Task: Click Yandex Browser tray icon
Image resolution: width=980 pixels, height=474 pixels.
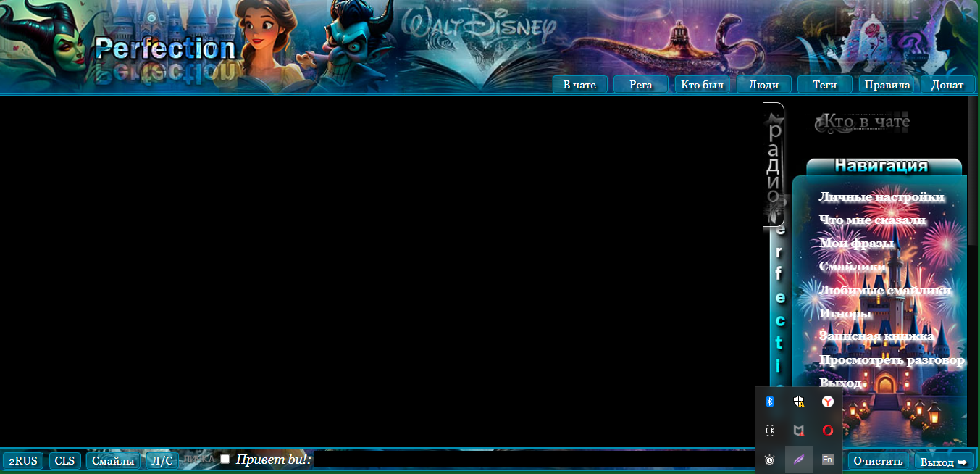Action: 827,402
